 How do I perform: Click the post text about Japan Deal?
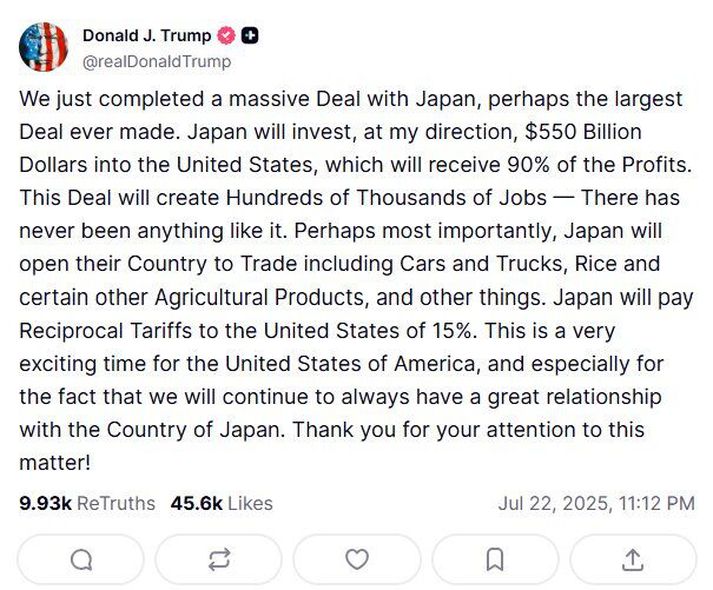(356, 280)
